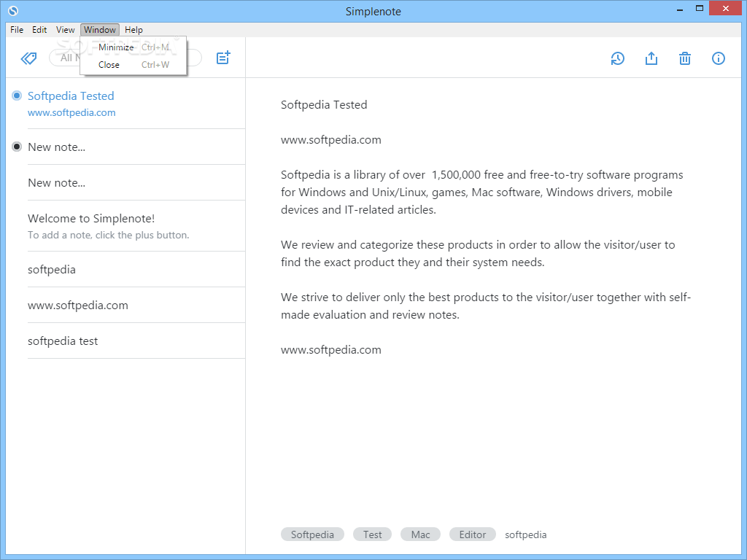Open the File menu
The height and width of the screenshot is (560, 747).
click(17, 29)
